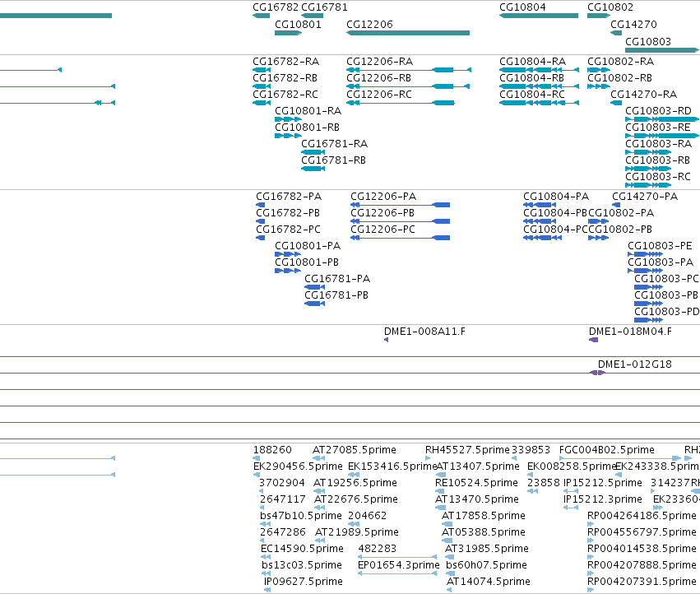Select transcript CG12206-RA
This screenshot has height=594, width=700.
pos(379,62)
